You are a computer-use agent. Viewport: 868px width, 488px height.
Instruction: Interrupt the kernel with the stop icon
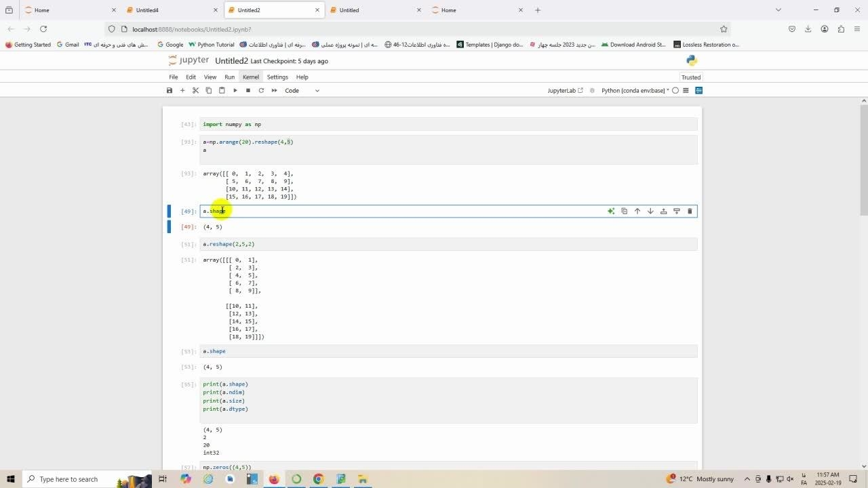click(248, 90)
